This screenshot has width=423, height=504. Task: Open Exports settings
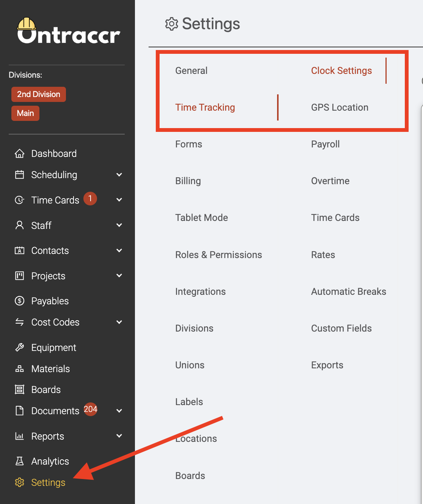coord(327,365)
